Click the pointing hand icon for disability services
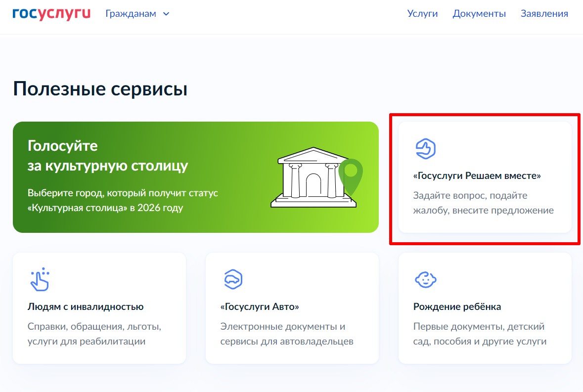583x392 pixels. (40, 279)
